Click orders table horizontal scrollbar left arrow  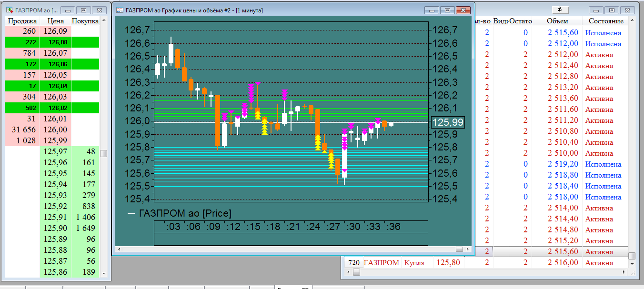pos(348,272)
